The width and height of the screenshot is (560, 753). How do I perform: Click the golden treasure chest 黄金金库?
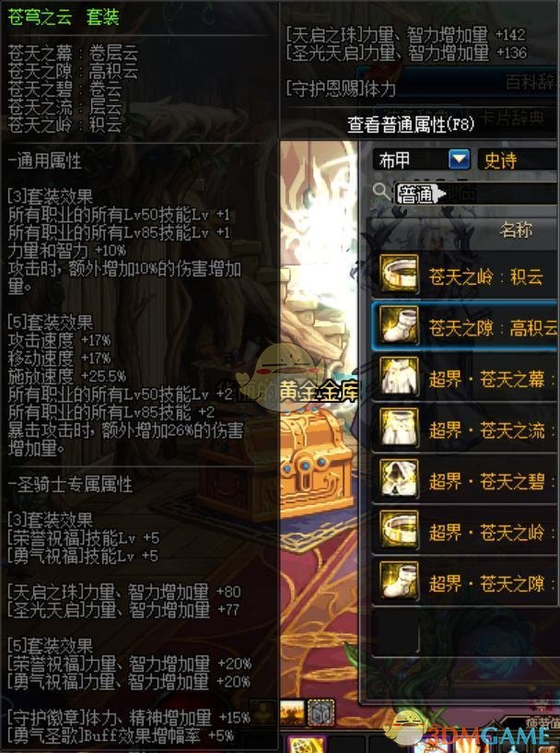click(316, 460)
